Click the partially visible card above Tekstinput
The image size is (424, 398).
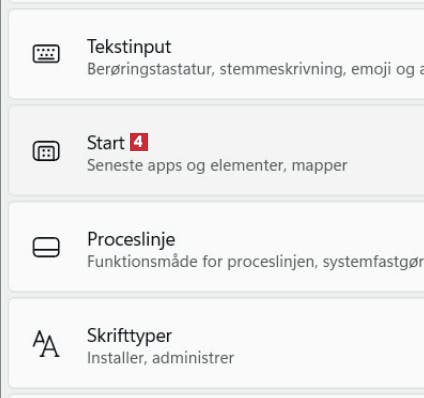[x=216, y=1]
